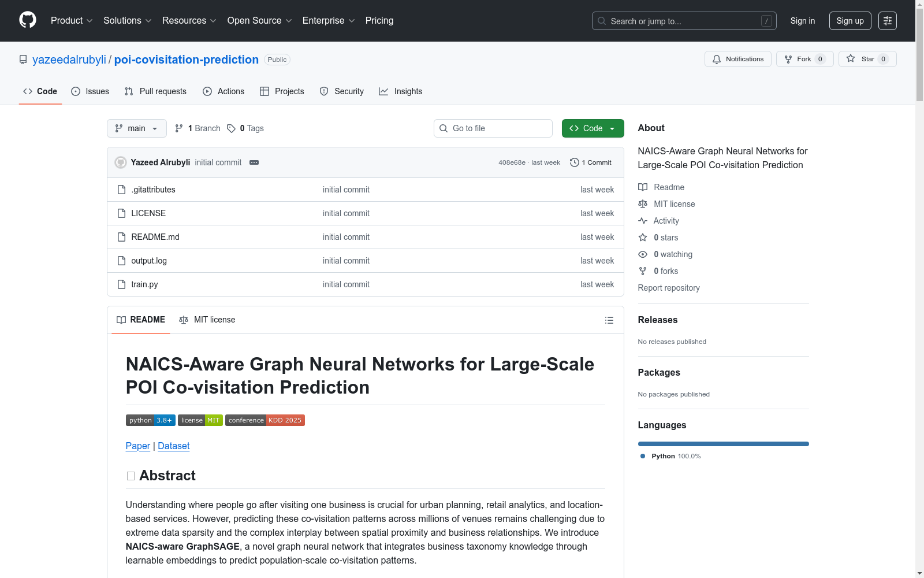Switch to the Security tab
Image resolution: width=924 pixels, height=578 pixels.
pyautogui.click(x=342, y=91)
